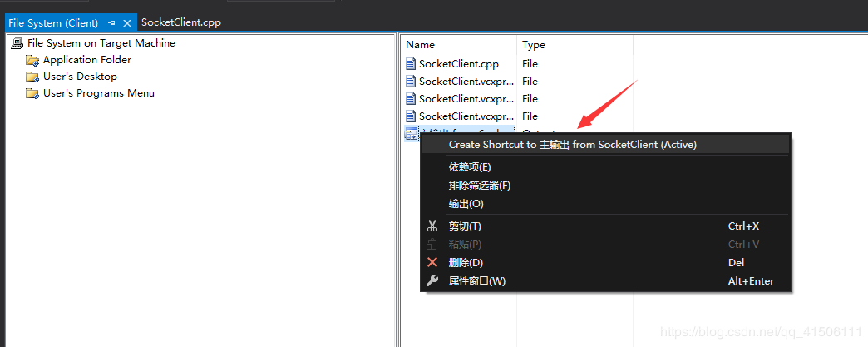Click the File System on Target Machine computer icon
Screen dimensions: 868x347
point(17,43)
